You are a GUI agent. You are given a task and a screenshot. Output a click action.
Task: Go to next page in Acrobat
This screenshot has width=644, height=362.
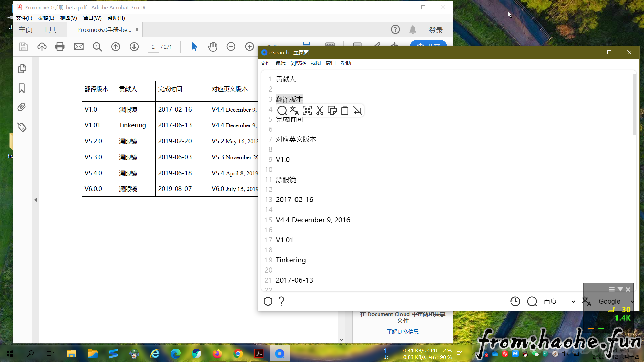click(134, 47)
